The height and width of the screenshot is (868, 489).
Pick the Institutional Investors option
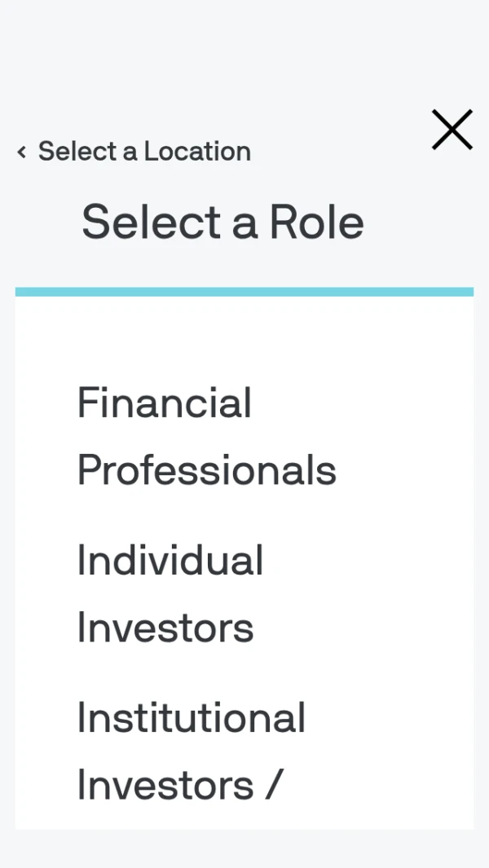click(191, 751)
